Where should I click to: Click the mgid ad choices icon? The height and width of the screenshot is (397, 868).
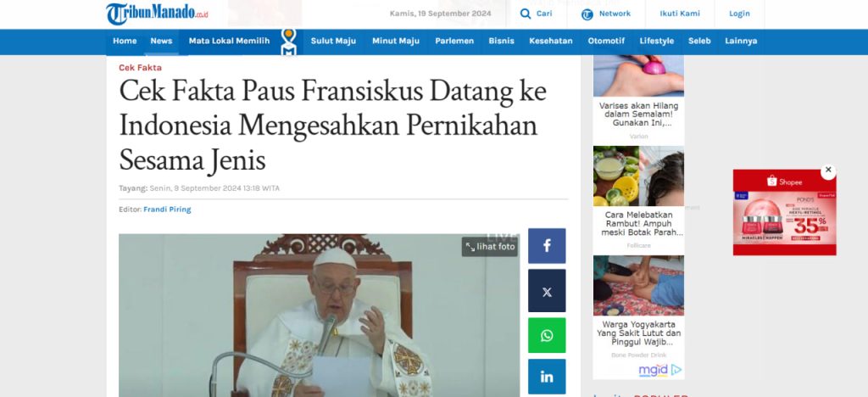tap(676, 370)
